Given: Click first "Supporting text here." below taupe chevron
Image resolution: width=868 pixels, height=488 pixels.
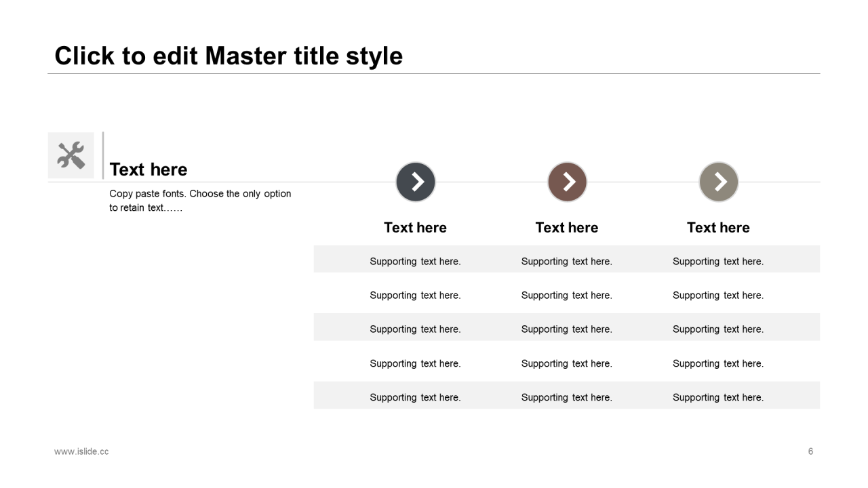Looking at the screenshot, I should point(718,262).
